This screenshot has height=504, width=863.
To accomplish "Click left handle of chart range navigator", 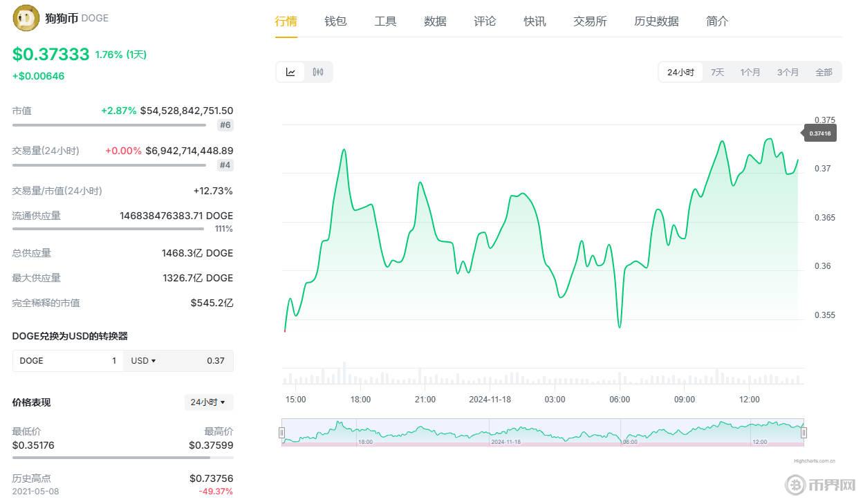I will click(x=281, y=433).
